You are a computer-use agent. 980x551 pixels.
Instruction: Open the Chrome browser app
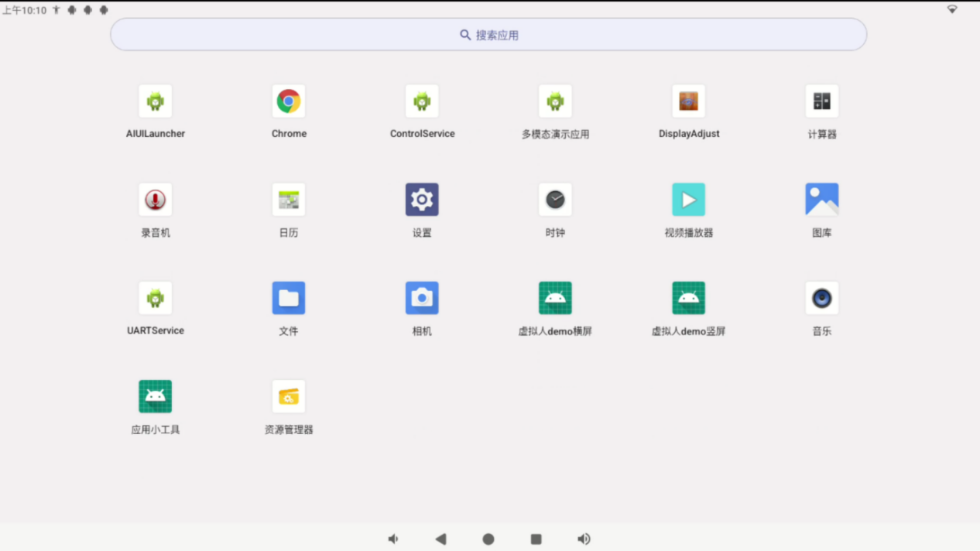pyautogui.click(x=289, y=101)
